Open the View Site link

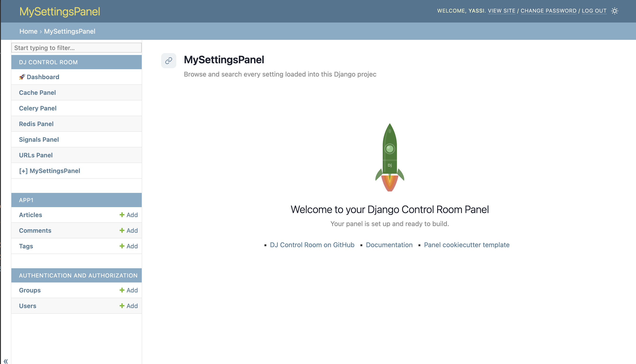pos(502,11)
